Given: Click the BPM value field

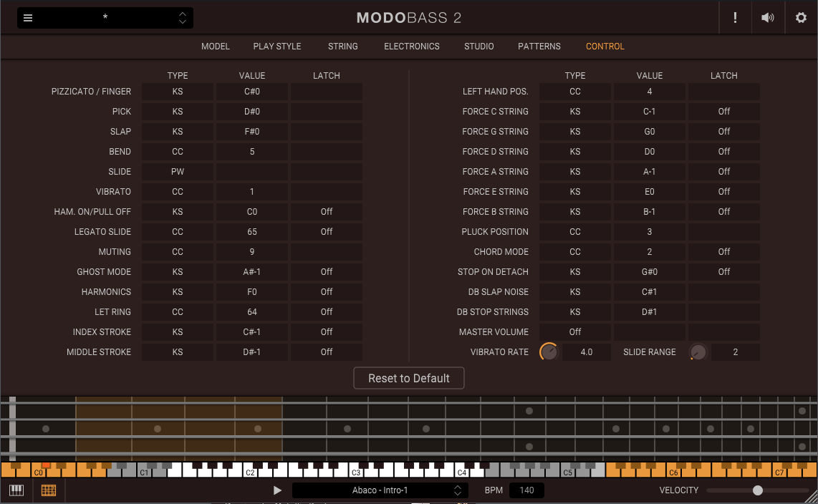Looking at the screenshot, I should 526,490.
